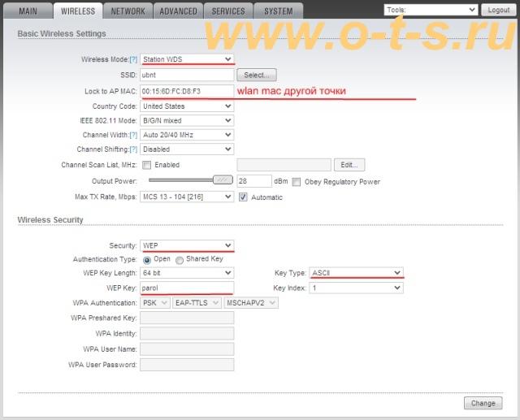
Task: Open the Security dropdown set to WEP
Action: click(187, 245)
